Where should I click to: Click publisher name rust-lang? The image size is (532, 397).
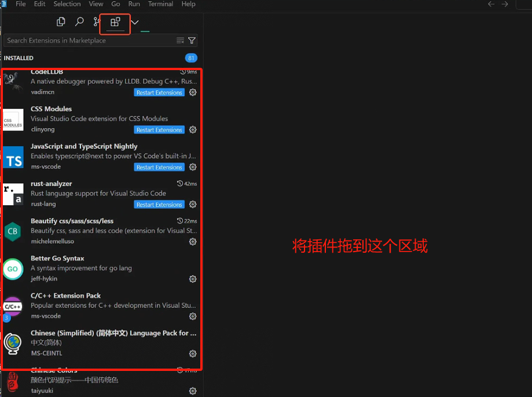point(43,204)
